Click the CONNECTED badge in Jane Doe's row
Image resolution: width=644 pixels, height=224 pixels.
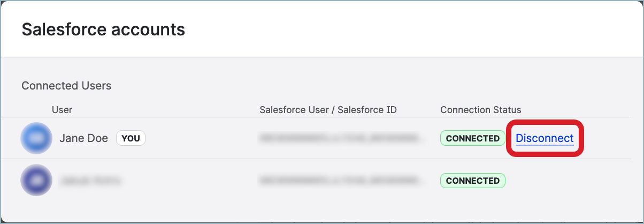coord(472,138)
